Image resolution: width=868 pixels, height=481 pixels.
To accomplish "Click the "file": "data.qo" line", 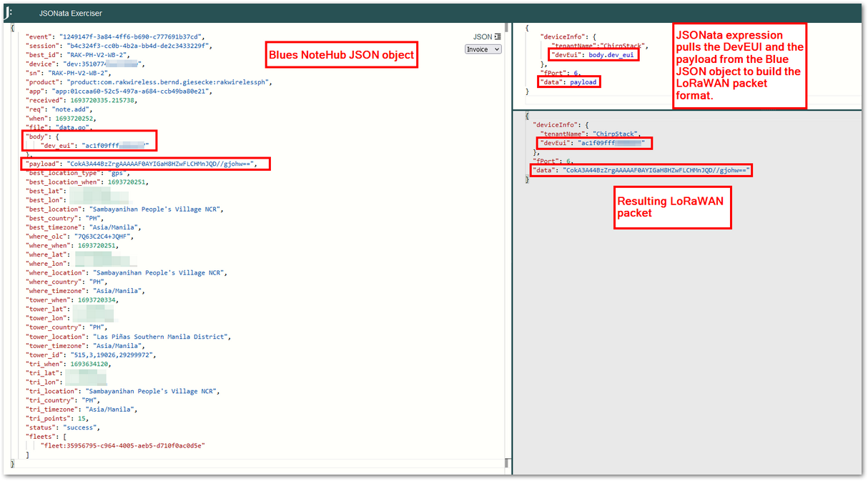I will 60,127.
